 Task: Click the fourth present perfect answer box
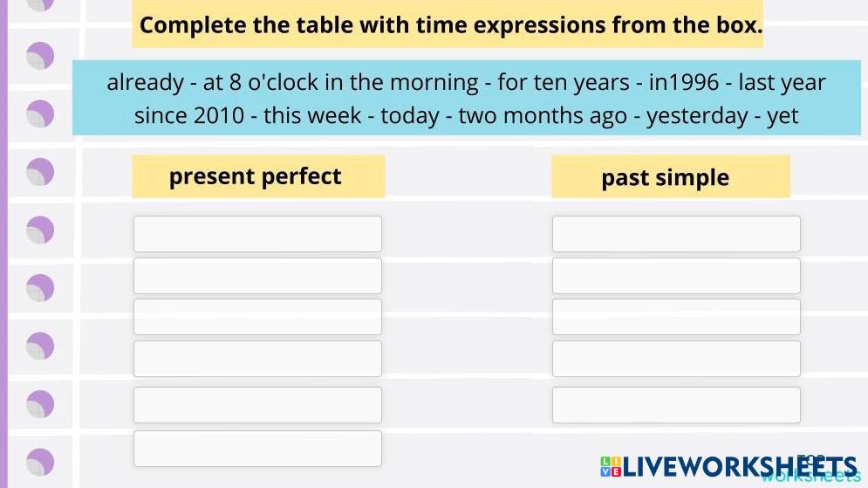tap(257, 359)
